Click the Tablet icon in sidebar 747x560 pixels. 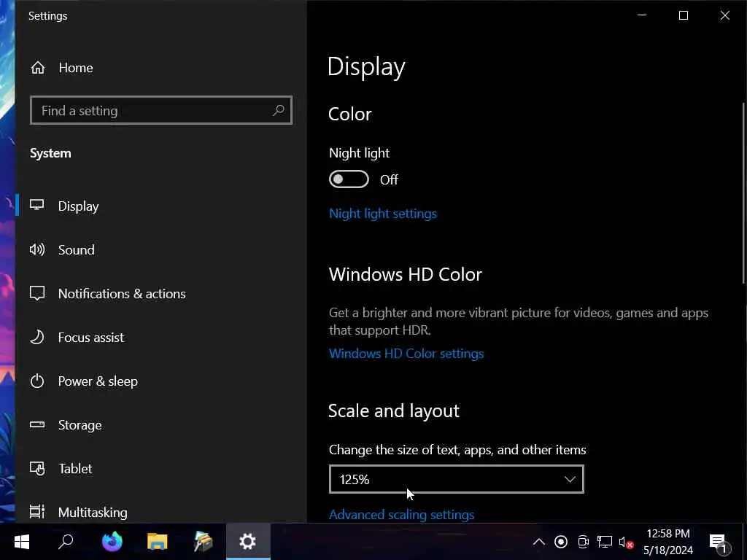tap(36, 469)
